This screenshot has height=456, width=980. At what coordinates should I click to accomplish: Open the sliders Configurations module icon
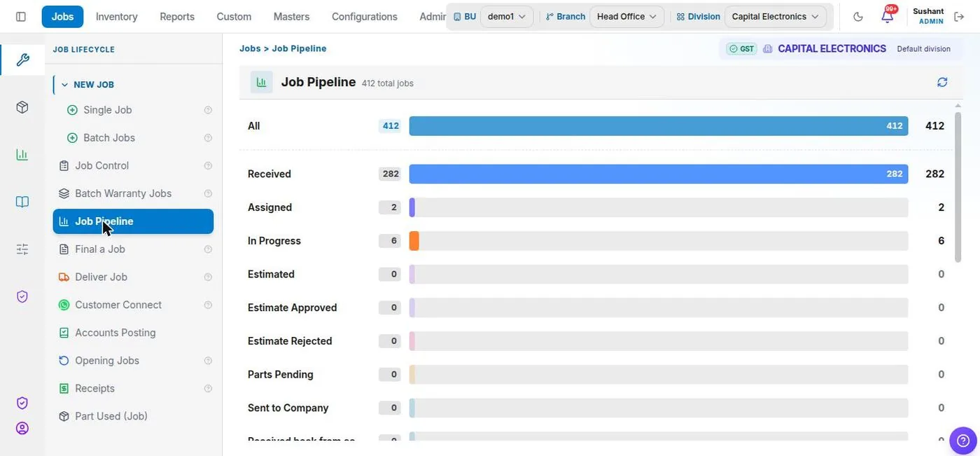(x=22, y=249)
